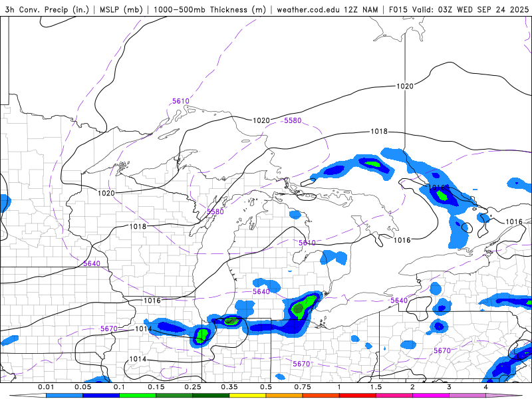Select the orange 0.5–0.75 legend swatch
The width and height of the screenshot is (532, 399).
[x=285, y=396]
